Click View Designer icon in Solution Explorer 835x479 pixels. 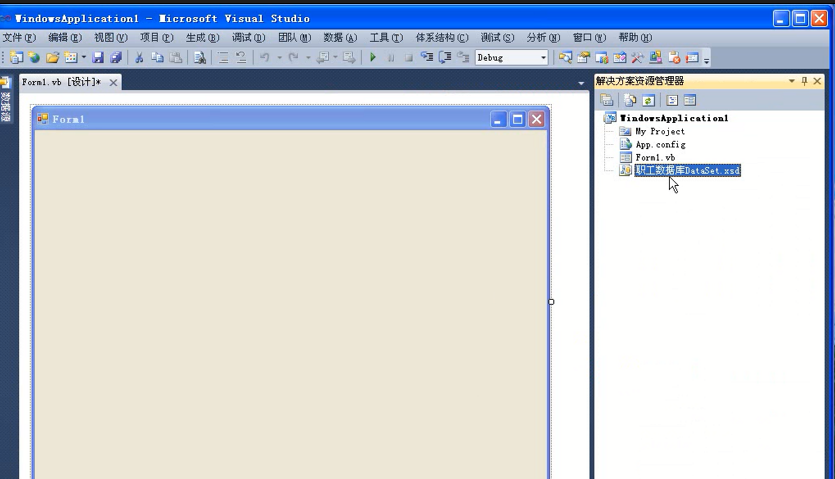tap(690, 100)
